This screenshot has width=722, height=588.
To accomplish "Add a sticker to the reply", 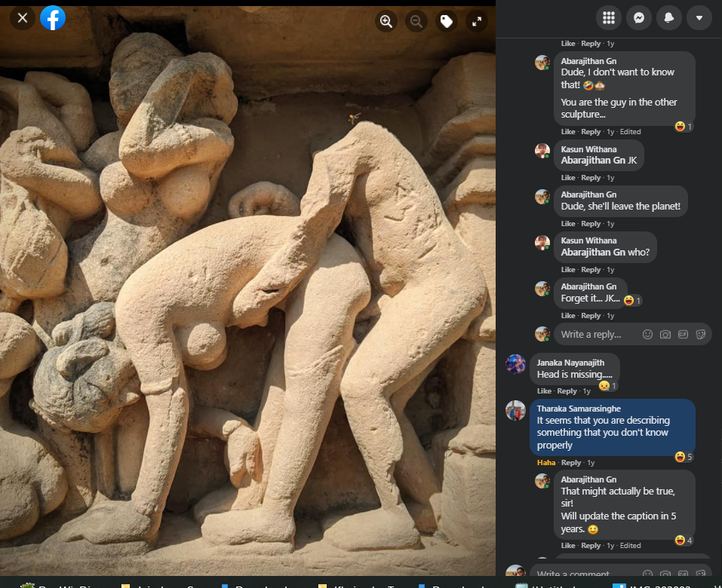I will [700, 334].
